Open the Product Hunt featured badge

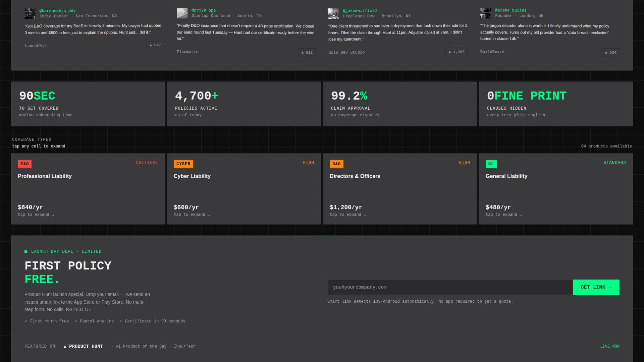click(x=83, y=347)
